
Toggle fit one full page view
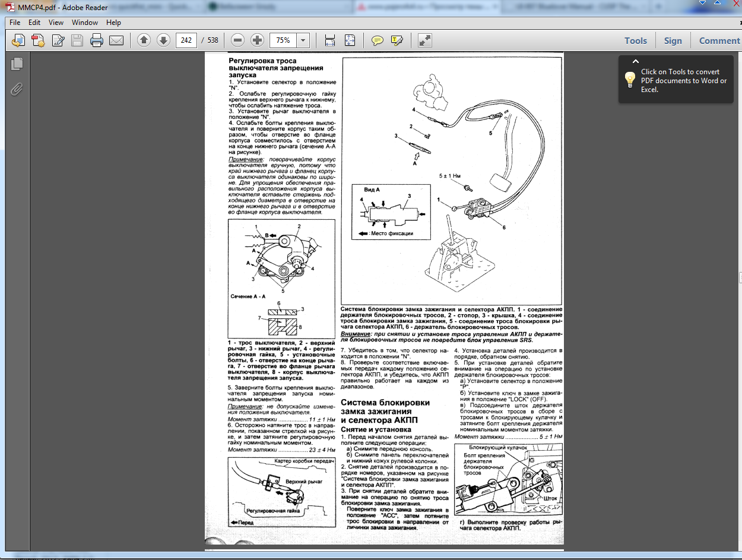[x=350, y=40]
